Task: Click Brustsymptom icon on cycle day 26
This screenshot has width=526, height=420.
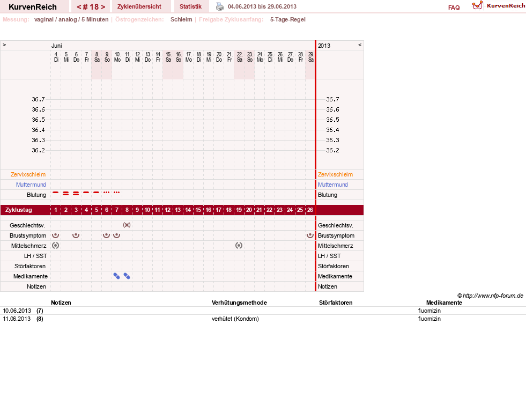Action: [310, 235]
